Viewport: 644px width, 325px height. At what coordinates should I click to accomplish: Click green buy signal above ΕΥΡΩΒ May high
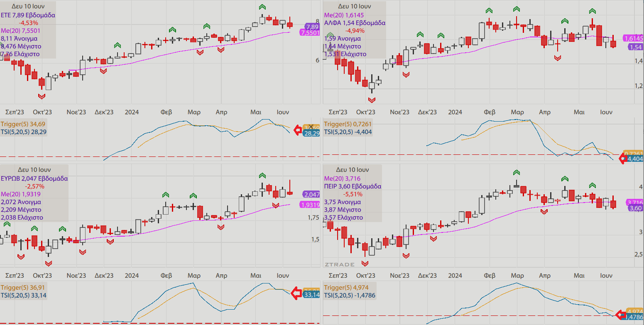[262, 176]
